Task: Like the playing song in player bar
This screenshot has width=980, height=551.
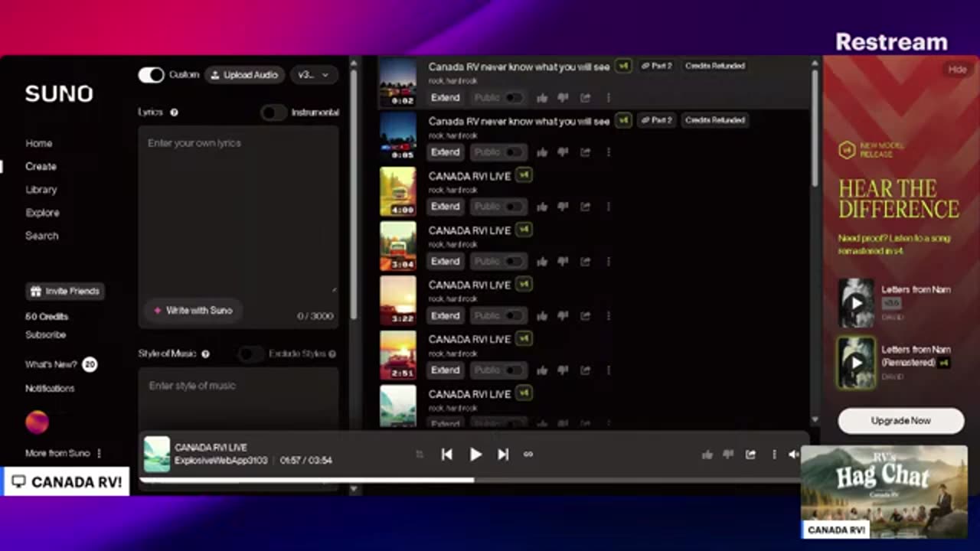Action: [x=707, y=454]
